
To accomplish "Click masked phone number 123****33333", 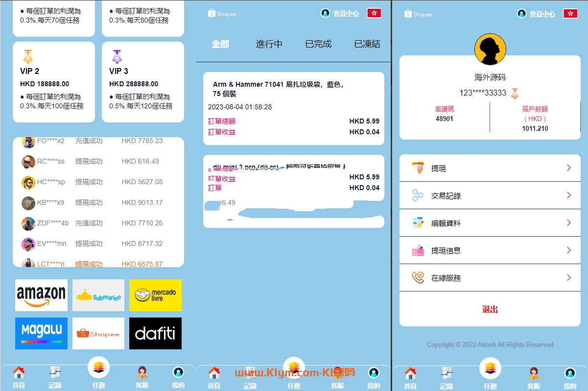I will [x=483, y=93].
